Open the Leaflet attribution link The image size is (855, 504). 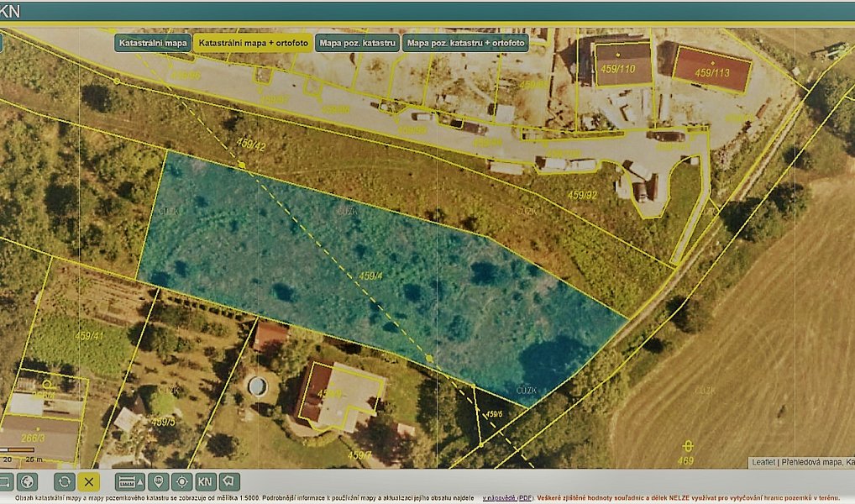(x=763, y=462)
